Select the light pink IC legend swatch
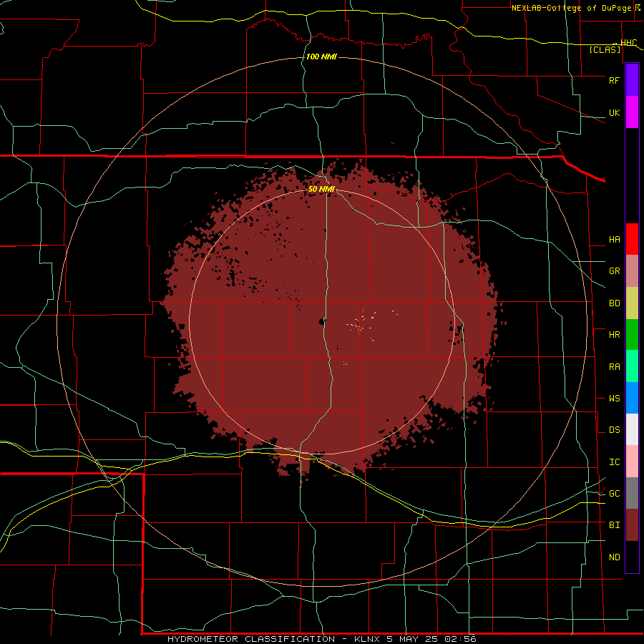The height and width of the screenshot is (644, 644). 632,462
